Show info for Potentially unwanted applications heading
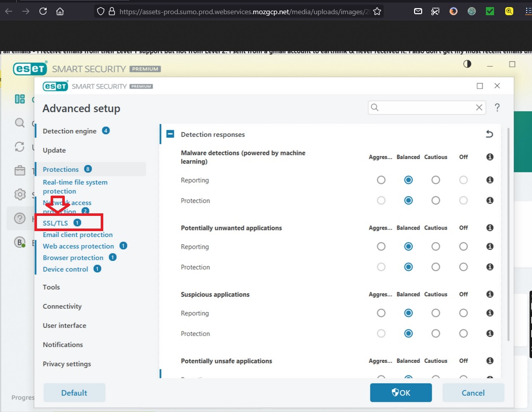 pyautogui.click(x=489, y=228)
